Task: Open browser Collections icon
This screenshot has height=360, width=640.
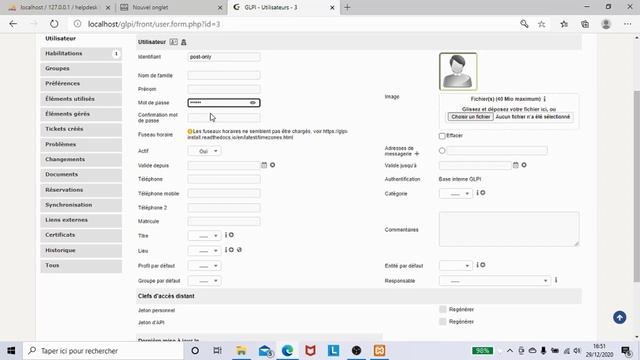Action: [585, 24]
